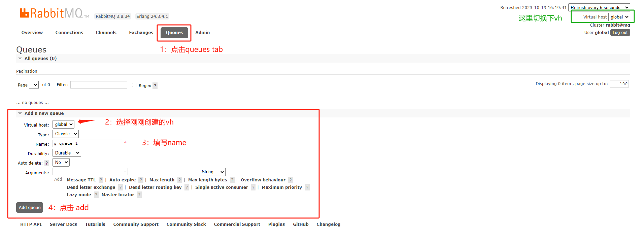Add the Message TTL argument
The width and height of the screenshot is (644, 247).
click(x=81, y=180)
